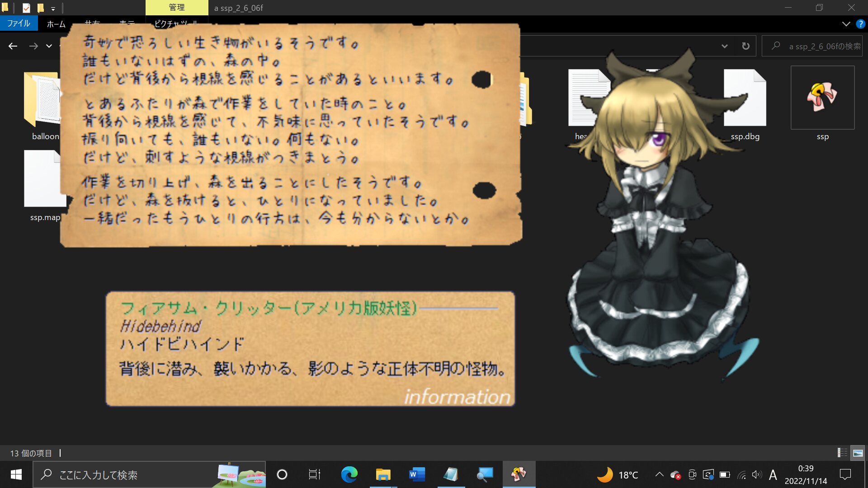Image resolution: width=868 pixels, height=488 pixels.
Task: Click the refresh button beside address bar
Action: coord(745,46)
